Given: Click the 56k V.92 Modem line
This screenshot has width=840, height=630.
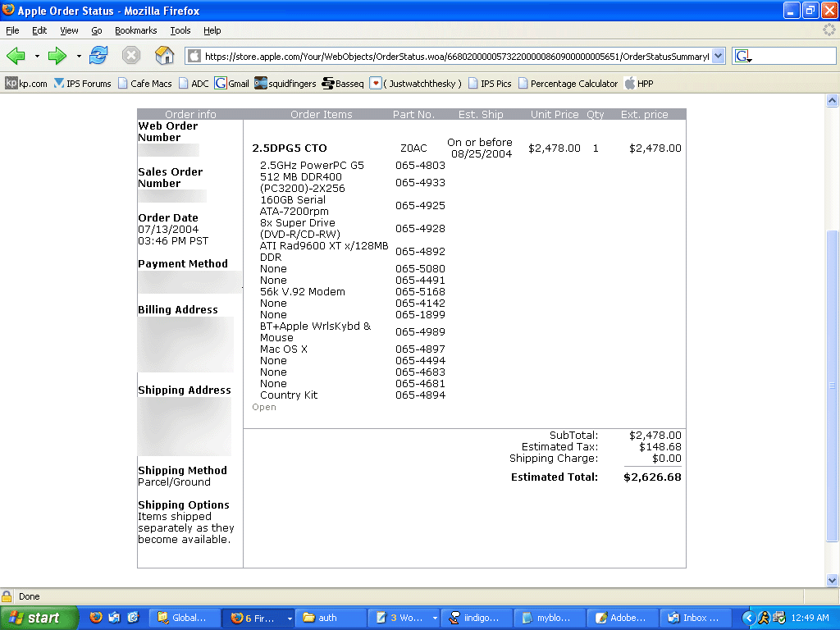Looking at the screenshot, I should (303, 292).
